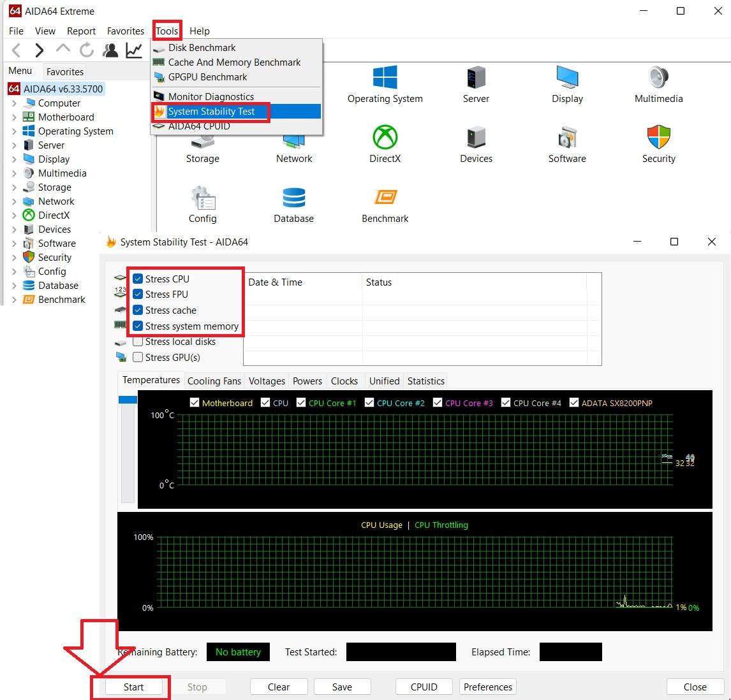The width and height of the screenshot is (731, 700).
Task: Click the Refresh toolbar icon
Action: pos(87,50)
